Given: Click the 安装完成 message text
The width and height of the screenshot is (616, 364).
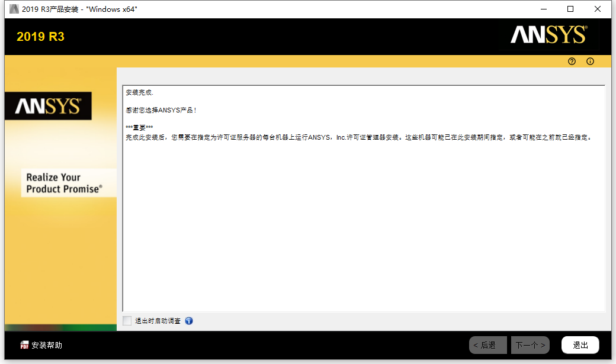Looking at the screenshot, I should (139, 93).
